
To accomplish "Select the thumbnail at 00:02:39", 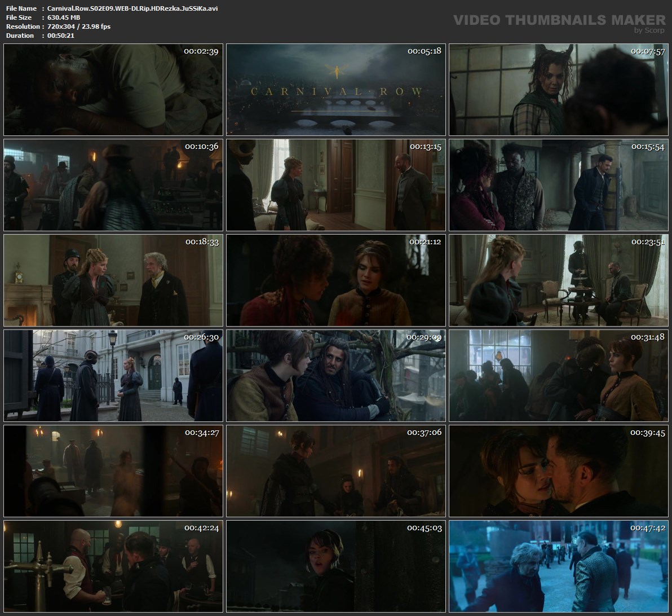I will (113, 90).
